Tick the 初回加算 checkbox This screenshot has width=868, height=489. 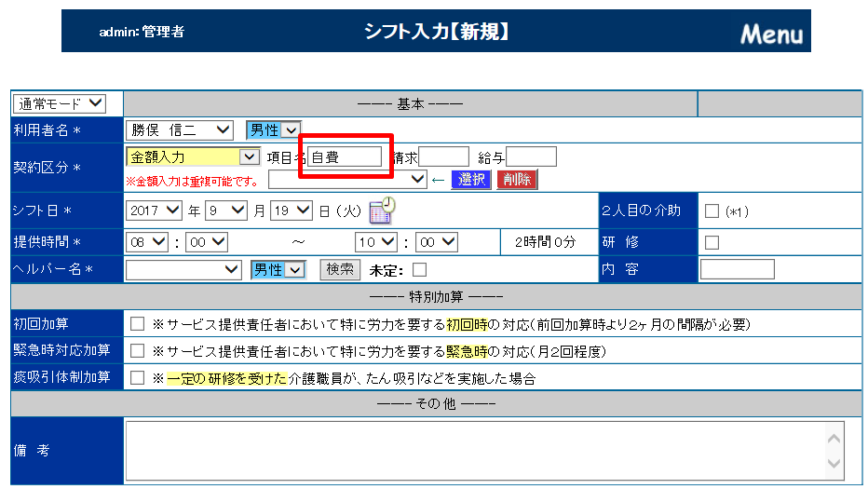coord(138,324)
